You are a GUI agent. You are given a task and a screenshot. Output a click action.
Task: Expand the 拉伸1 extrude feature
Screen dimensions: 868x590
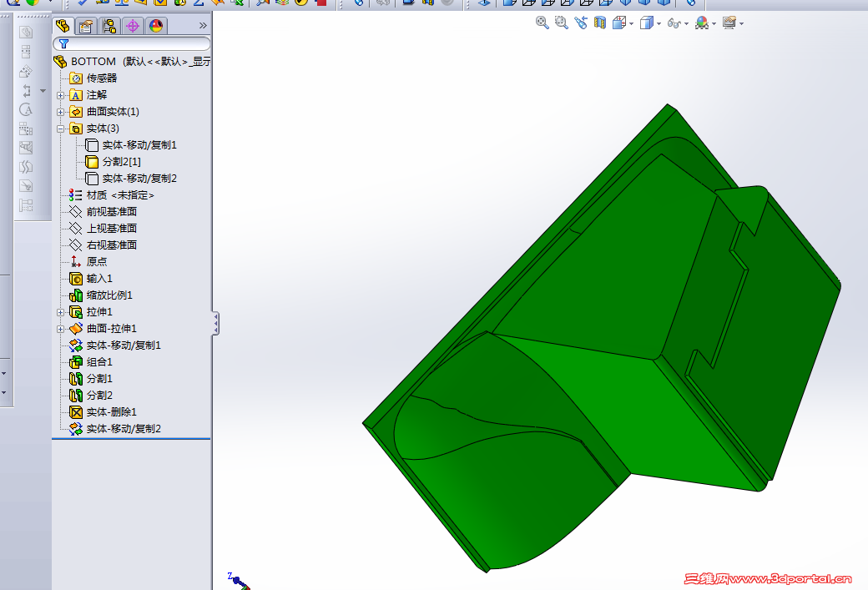coord(60,312)
